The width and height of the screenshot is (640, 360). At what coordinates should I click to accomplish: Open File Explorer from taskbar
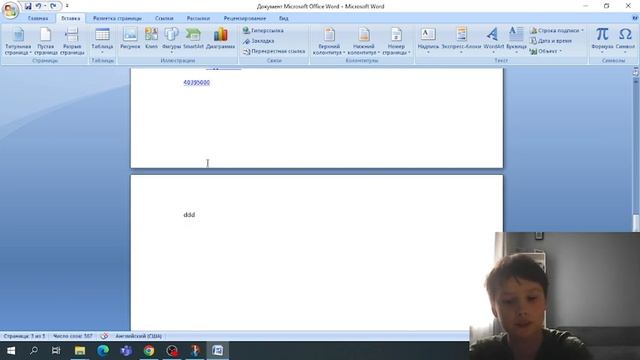tap(80, 351)
